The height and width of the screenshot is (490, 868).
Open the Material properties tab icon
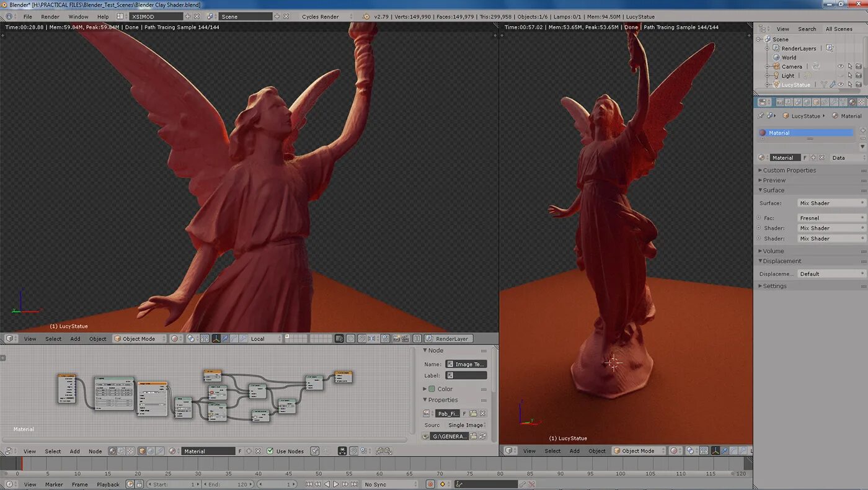coord(852,102)
